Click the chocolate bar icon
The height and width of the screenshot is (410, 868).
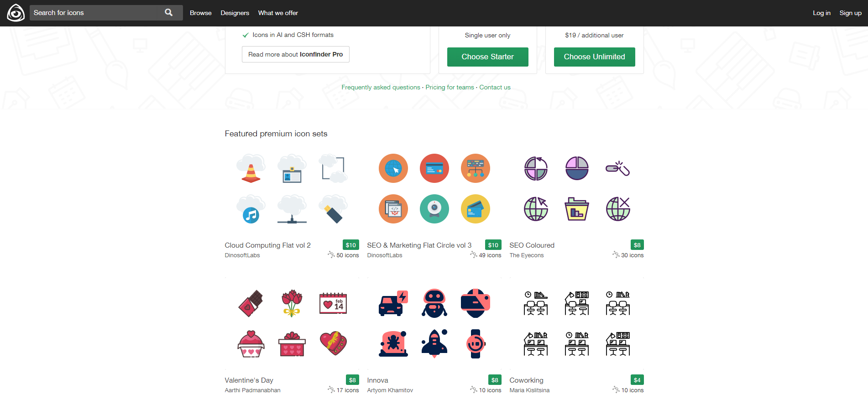pyautogui.click(x=251, y=303)
